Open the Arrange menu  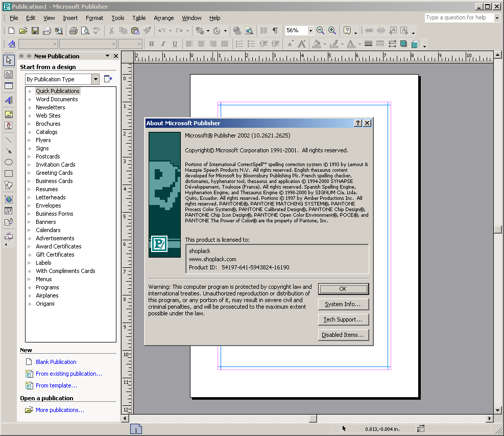point(163,18)
